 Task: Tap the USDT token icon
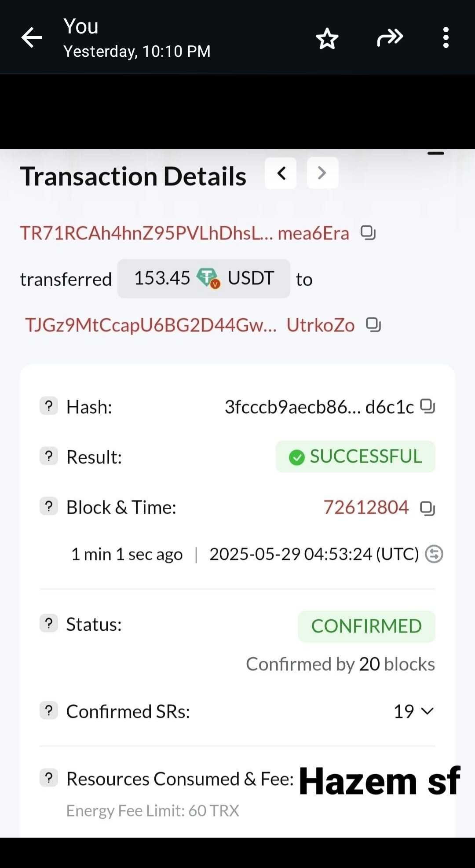pos(208,278)
